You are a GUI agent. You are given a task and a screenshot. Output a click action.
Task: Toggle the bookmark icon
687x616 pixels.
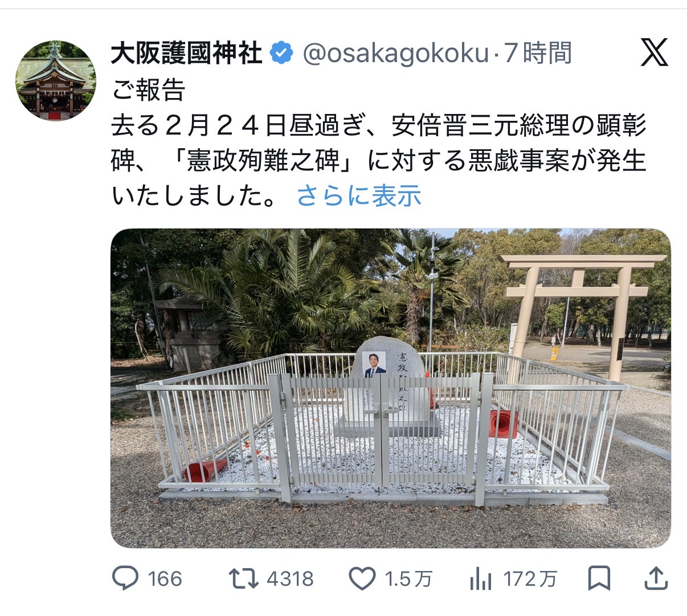[599, 579]
